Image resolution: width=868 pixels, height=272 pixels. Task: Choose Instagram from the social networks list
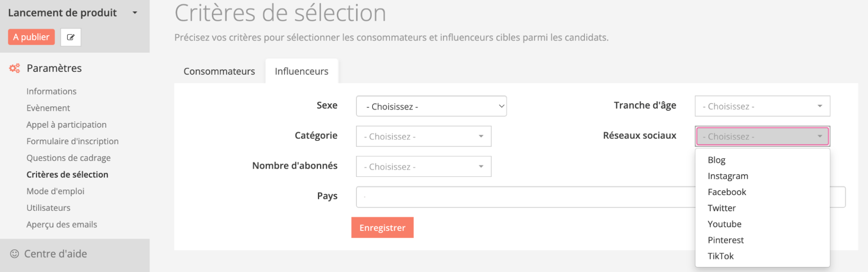pyautogui.click(x=728, y=176)
